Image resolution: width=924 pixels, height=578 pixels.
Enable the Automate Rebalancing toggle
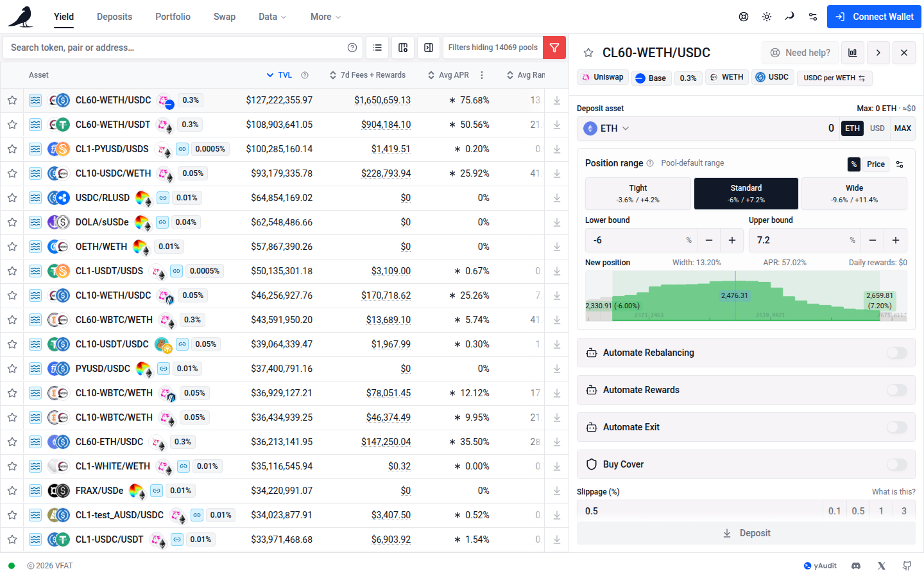click(x=897, y=353)
